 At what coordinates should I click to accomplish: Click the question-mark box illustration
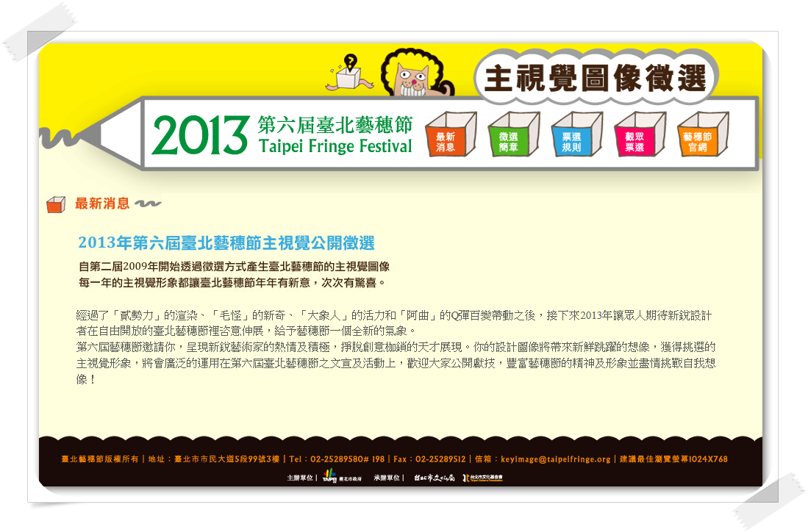tap(349, 73)
